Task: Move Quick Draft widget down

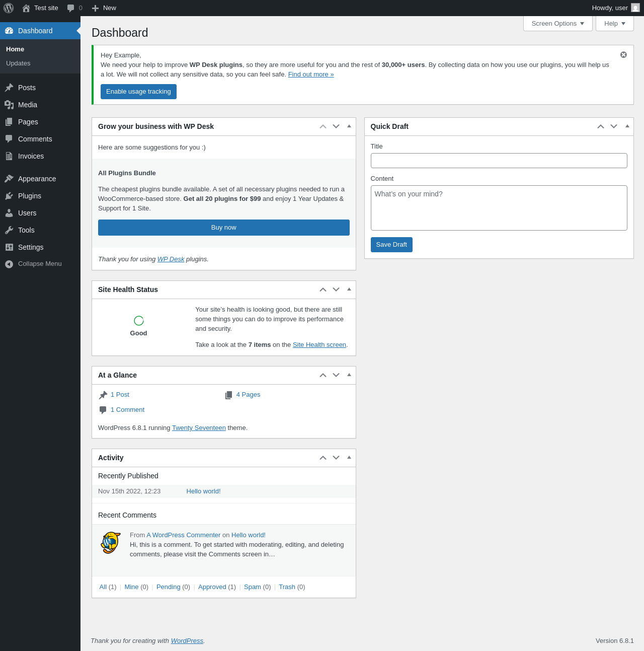Action: pyautogui.click(x=614, y=126)
